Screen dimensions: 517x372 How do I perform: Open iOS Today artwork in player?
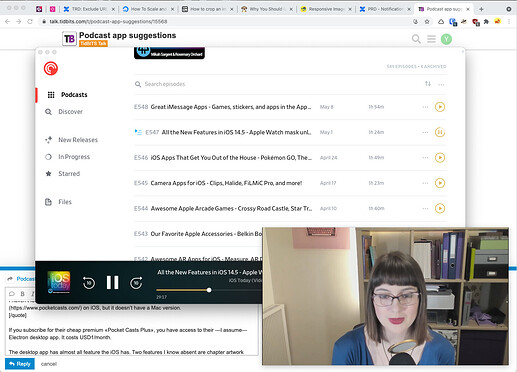(59, 282)
